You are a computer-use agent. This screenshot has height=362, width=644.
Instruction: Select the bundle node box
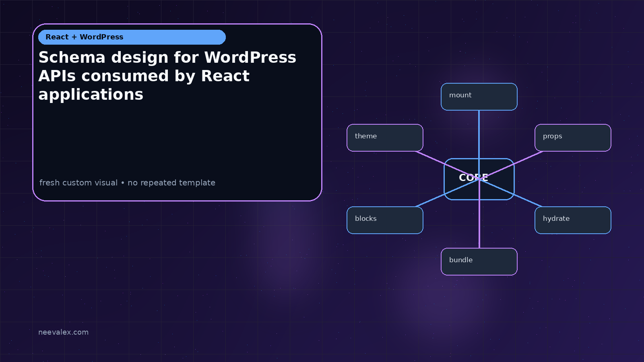pos(479,261)
